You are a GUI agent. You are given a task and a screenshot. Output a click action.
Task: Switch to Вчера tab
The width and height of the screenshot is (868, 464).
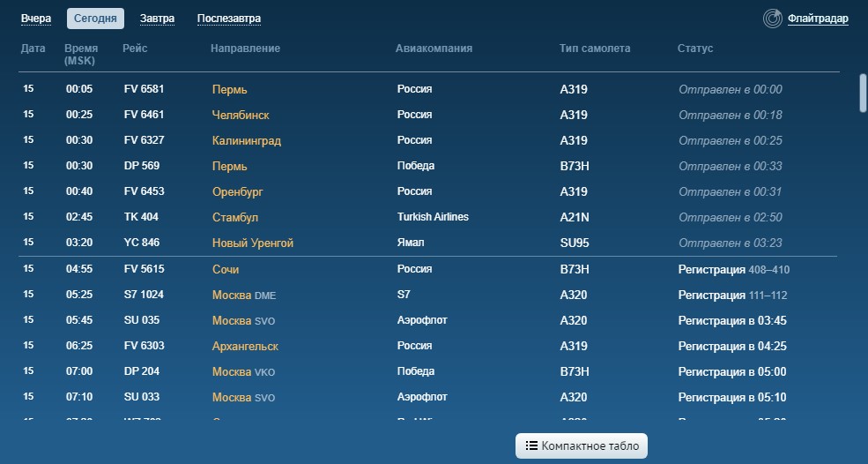click(36, 19)
